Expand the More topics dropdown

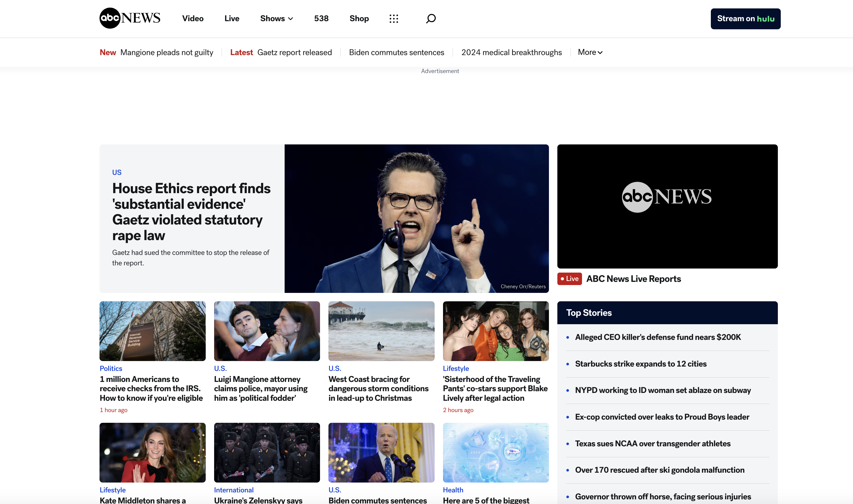[x=590, y=52]
